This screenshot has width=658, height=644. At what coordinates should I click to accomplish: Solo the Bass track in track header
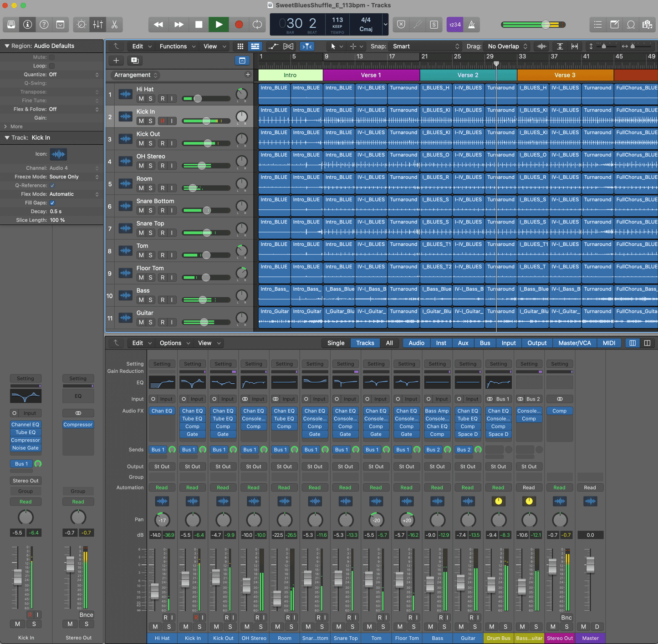click(x=151, y=300)
